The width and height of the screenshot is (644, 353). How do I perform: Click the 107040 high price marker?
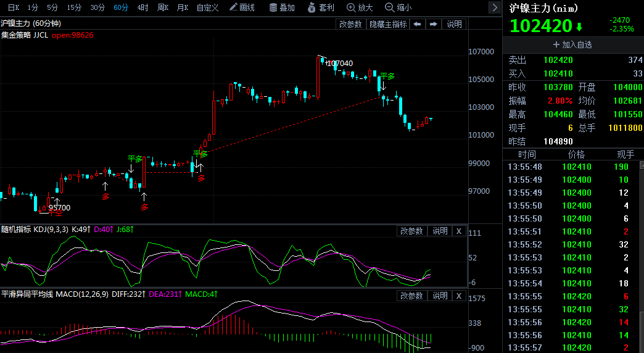(x=339, y=64)
